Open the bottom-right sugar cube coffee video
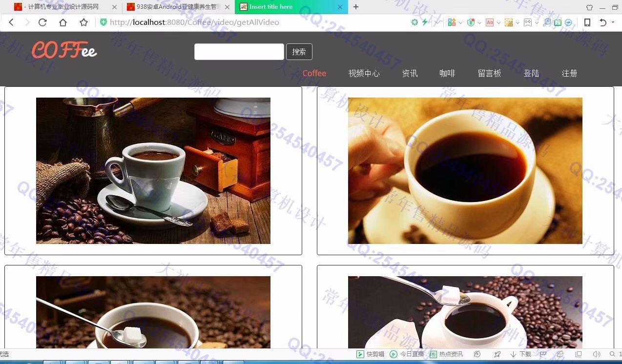The height and width of the screenshot is (364, 622). click(x=465, y=312)
